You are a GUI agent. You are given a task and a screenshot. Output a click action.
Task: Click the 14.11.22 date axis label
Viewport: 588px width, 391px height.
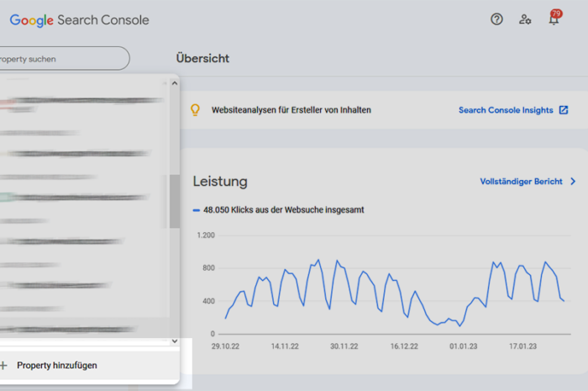point(285,346)
